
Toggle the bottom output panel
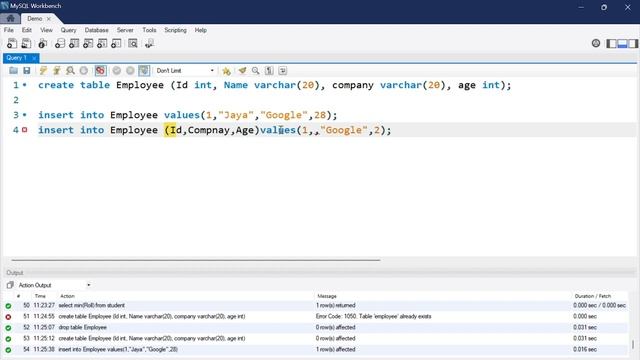[622, 43]
